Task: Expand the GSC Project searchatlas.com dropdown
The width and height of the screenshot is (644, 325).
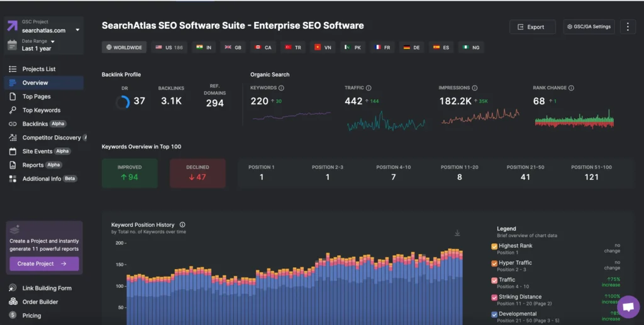Action: (77, 30)
